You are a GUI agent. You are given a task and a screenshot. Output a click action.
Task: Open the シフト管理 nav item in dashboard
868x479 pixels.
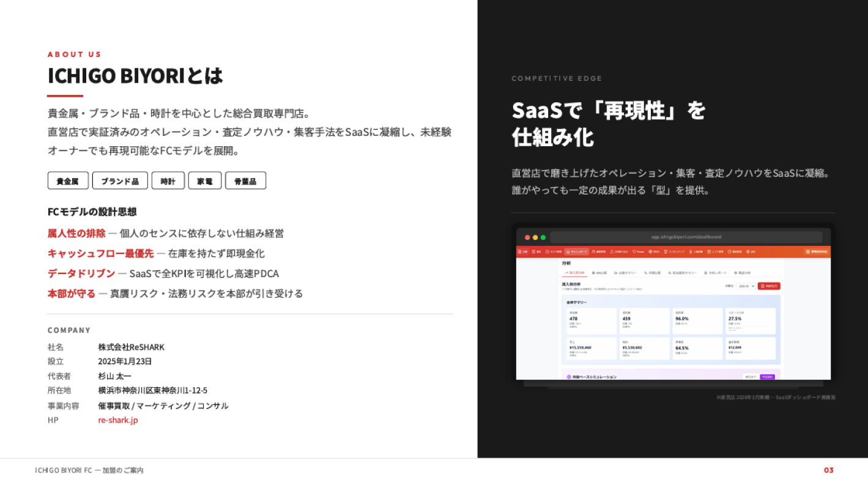(x=715, y=251)
